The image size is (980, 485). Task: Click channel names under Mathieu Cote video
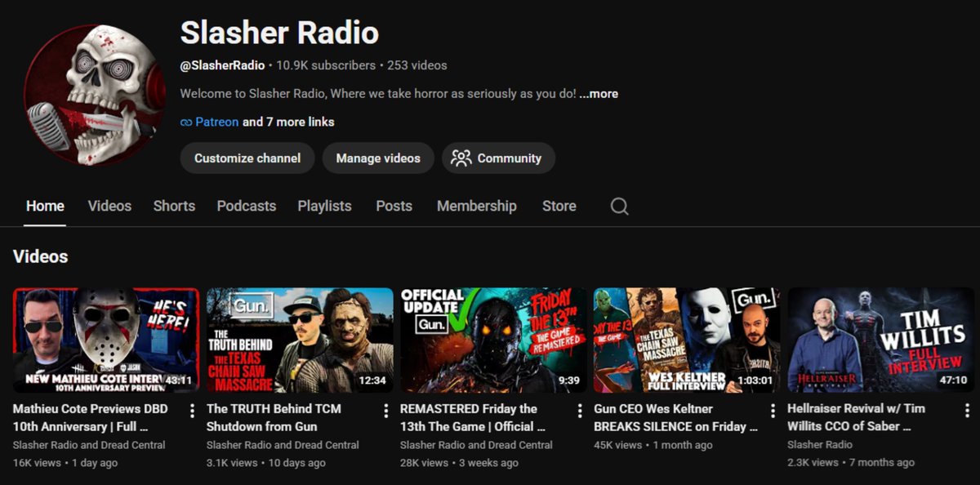pyautogui.click(x=89, y=445)
